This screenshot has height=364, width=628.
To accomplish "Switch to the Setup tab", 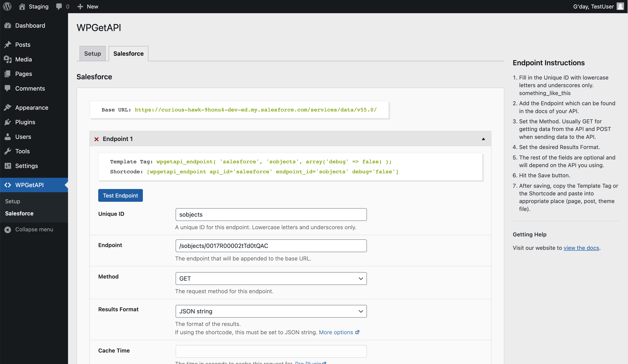I will [x=92, y=54].
